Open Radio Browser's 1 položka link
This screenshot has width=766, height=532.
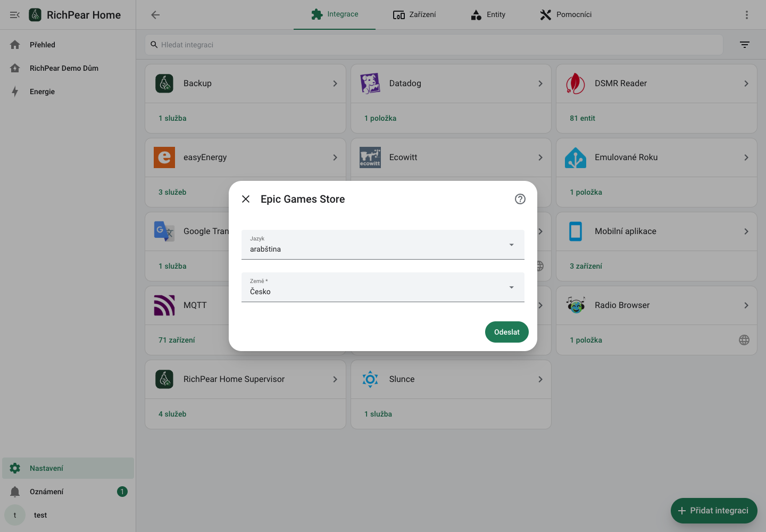(x=586, y=340)
